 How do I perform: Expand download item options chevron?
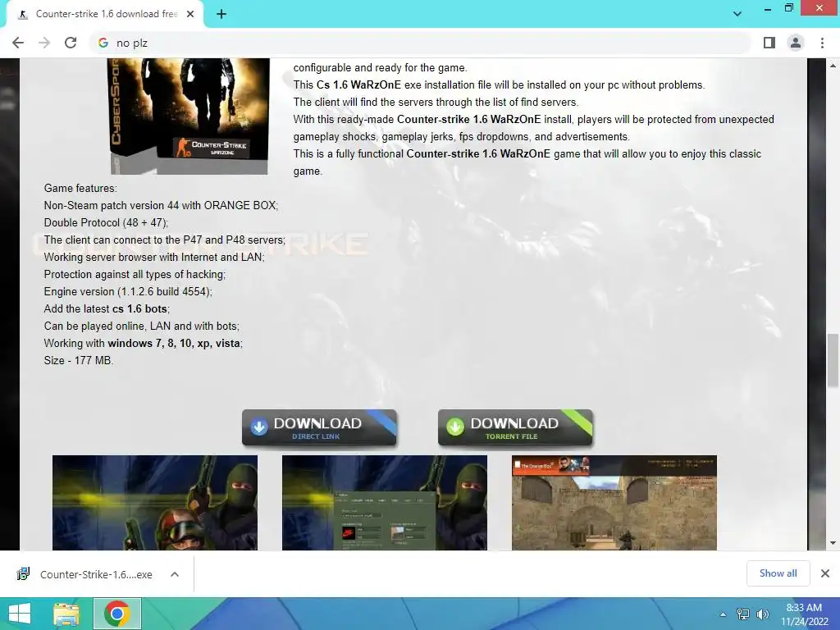click(x=175, y=574)
